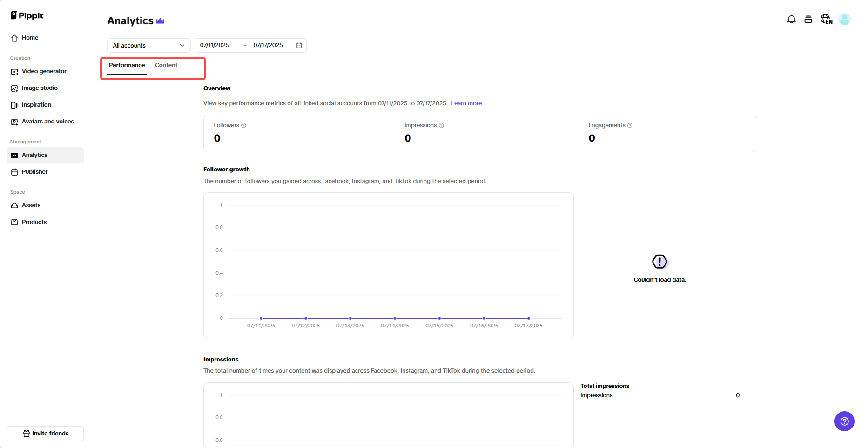Click the Followers info tooltip icon
Viewport: 868px width, 448px height.
click(x=243, y=125)
